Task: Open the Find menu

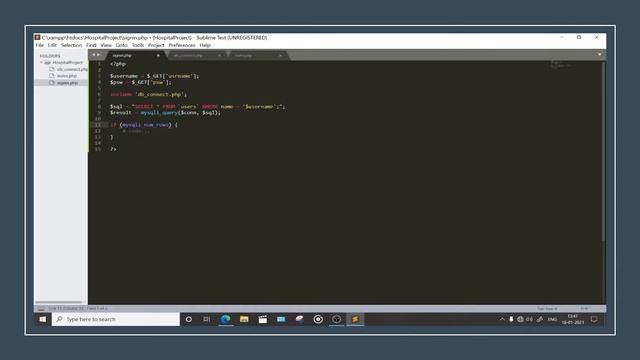Action: 91,45
